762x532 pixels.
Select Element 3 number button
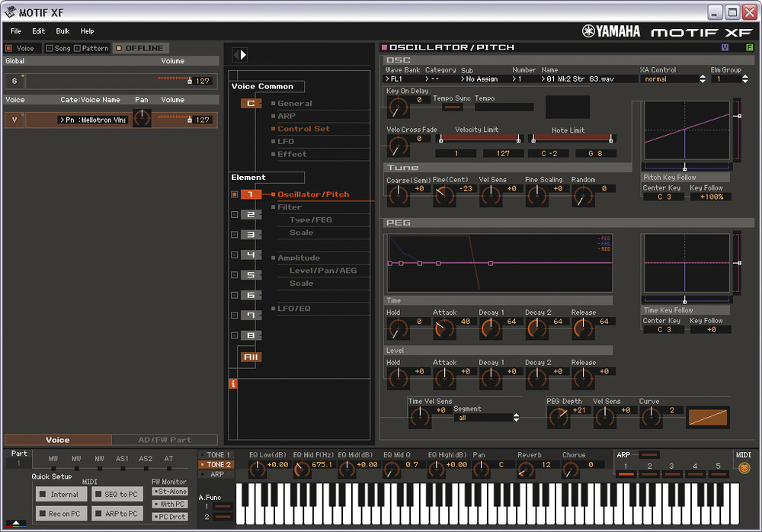pyautogui.click(x=251, y=235)
